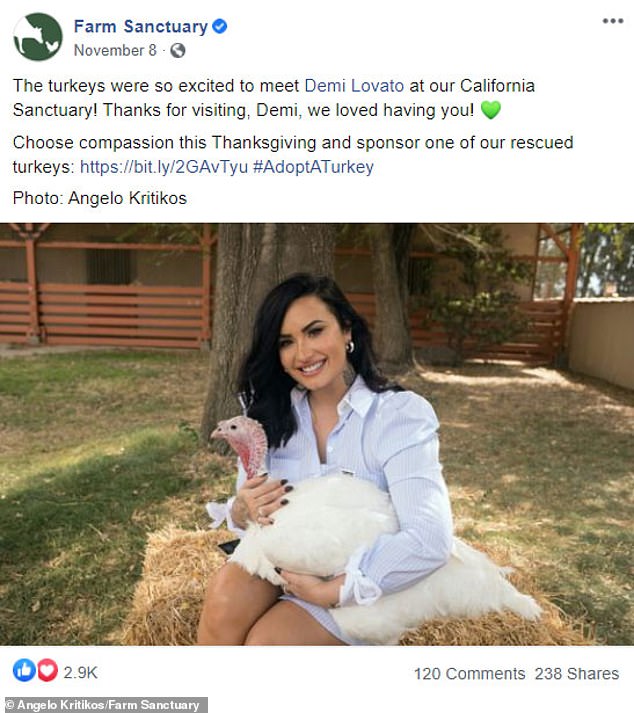Open the Farm Sanctuary page name link
The width and height of the screenshot is (634, 713).
click(x=140, y=27)
